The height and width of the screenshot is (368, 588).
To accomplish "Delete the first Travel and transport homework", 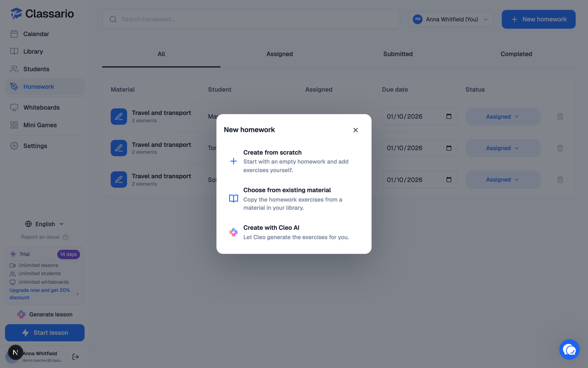I will click(560, 117).
